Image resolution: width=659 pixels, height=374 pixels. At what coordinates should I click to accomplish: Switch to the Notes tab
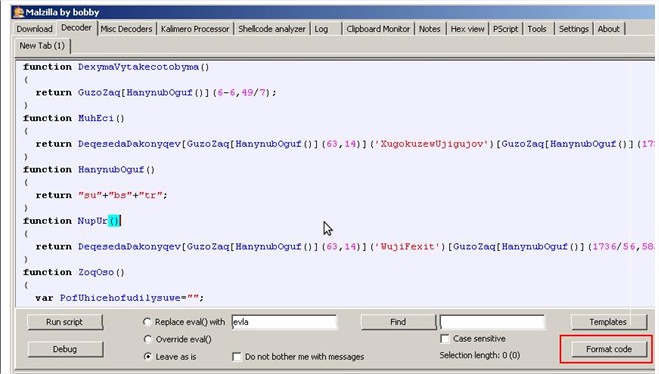(x=430, y=29)
